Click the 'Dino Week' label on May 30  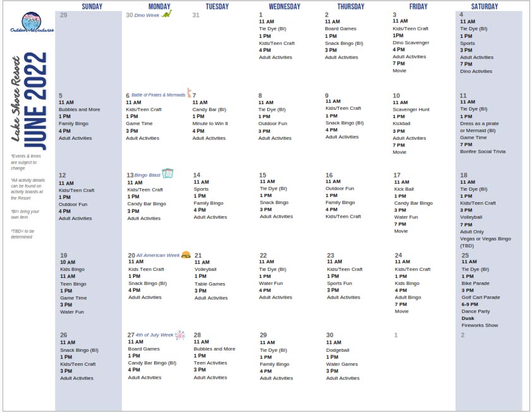(147, 15)
